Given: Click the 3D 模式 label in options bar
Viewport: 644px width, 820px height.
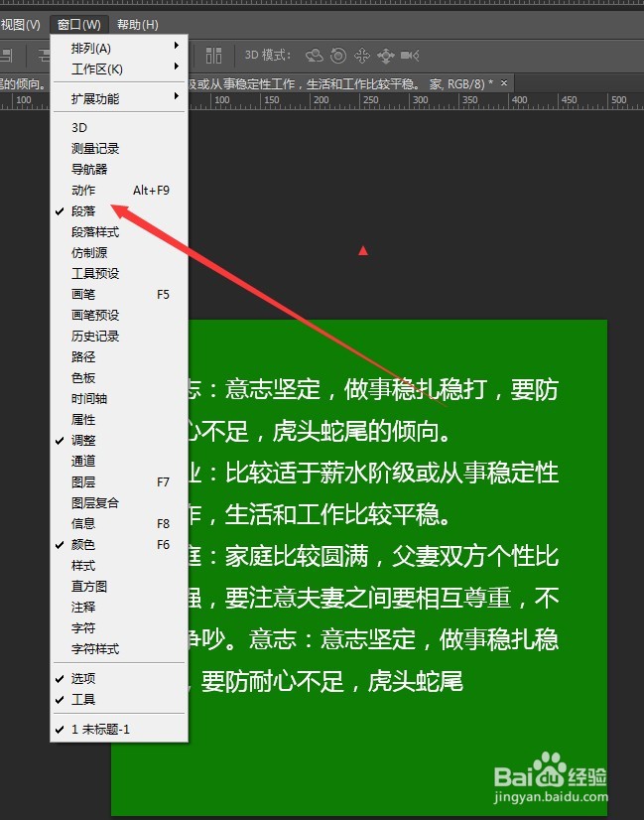Looking at the screenshot, I should pyautogui.click(x=268, y=55).
